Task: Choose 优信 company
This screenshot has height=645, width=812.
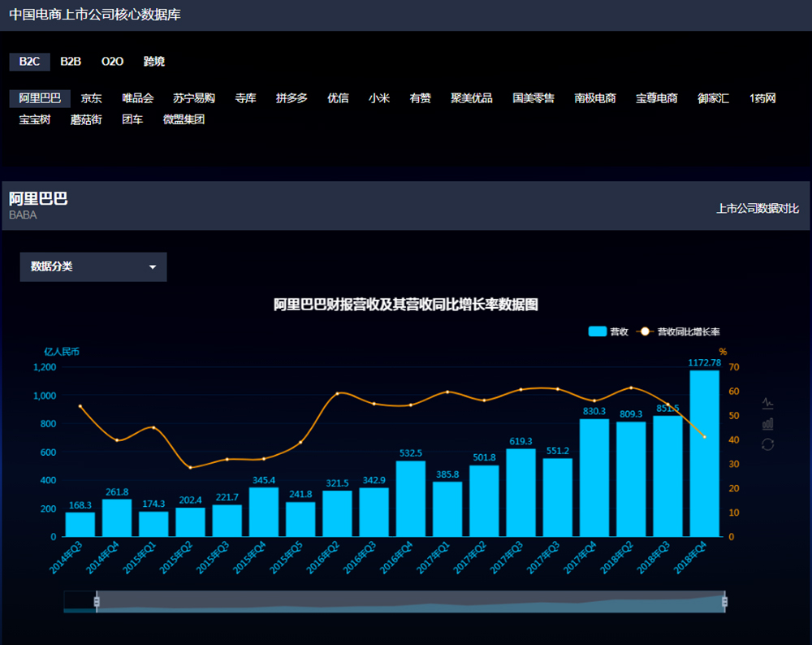Action: [338, 98]
